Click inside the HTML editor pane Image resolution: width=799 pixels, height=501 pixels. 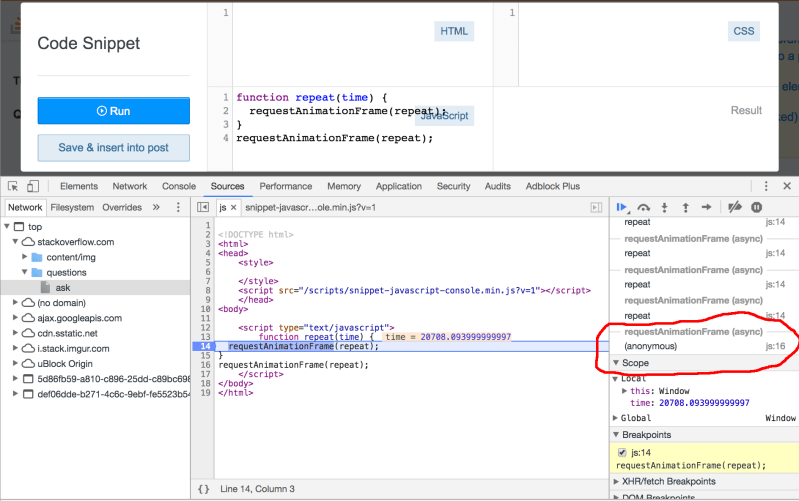point(362,46)
